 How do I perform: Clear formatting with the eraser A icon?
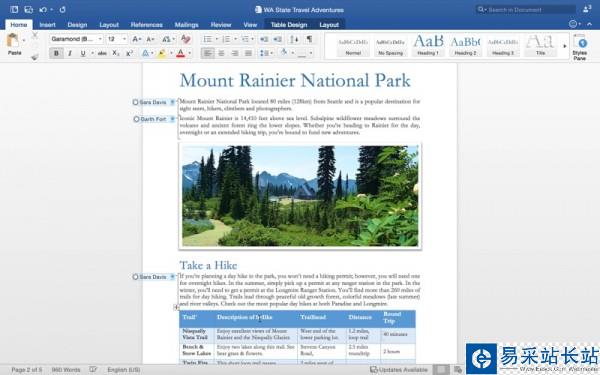(x=186, y=39)
